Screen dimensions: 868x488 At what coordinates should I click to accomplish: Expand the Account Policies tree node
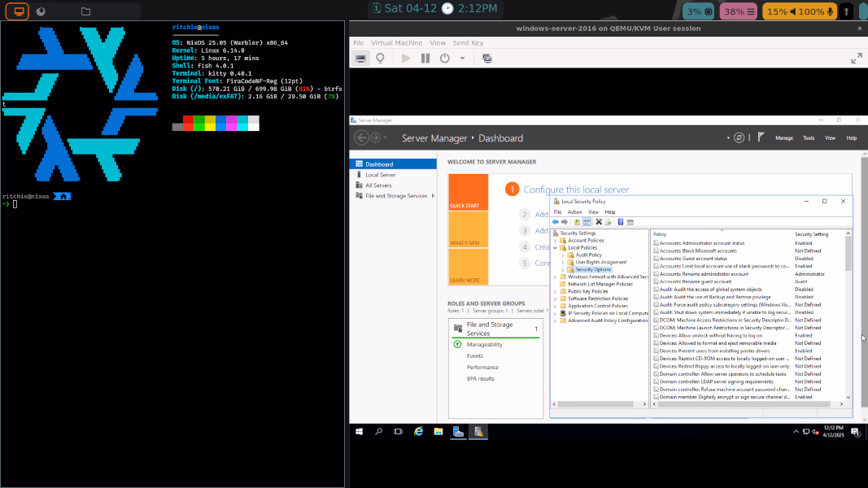coord(556,241)
